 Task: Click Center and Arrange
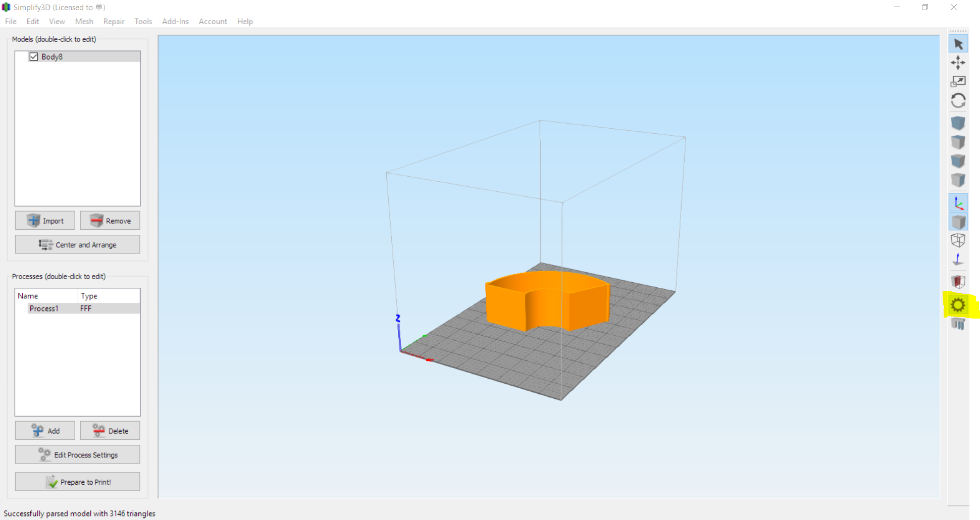(77, 244)
